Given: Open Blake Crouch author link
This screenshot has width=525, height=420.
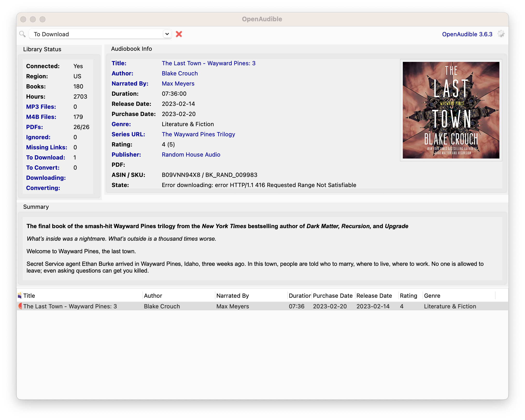Looking at the screenshot, I should (179, 73).
